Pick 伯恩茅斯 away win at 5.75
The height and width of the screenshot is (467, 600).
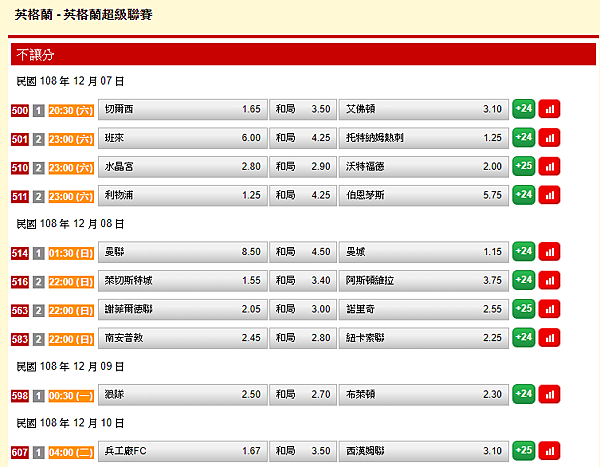coord(424,196)
